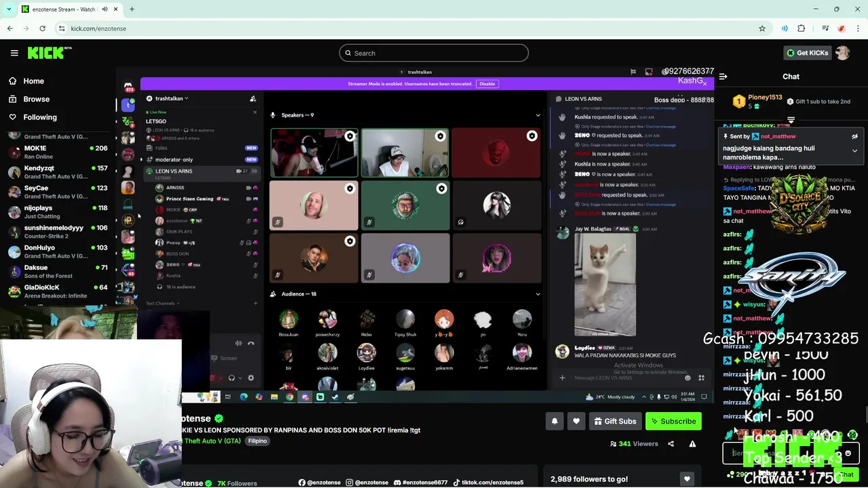Hide the pinned message from not_matthew
Image resolution: width=868 pixels, height=488 pixels.
[x=854, y=136]
